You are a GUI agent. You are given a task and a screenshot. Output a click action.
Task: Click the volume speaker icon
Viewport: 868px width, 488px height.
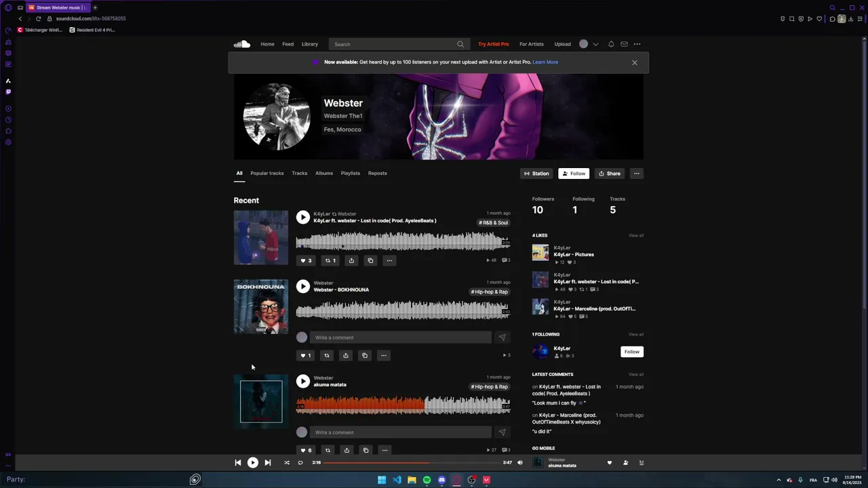(x=520, y=463)
